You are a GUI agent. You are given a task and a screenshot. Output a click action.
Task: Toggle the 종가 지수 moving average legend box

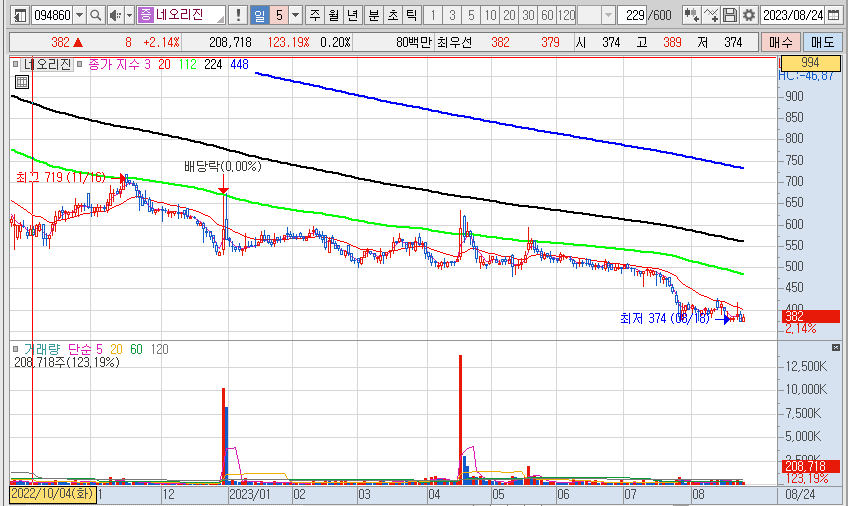coord(80,64)
